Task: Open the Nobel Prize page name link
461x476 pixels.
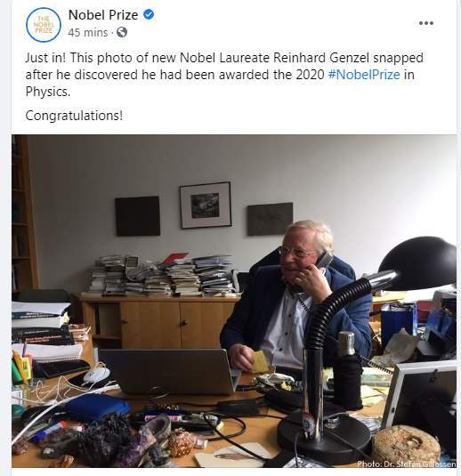Action: [103, 14]
